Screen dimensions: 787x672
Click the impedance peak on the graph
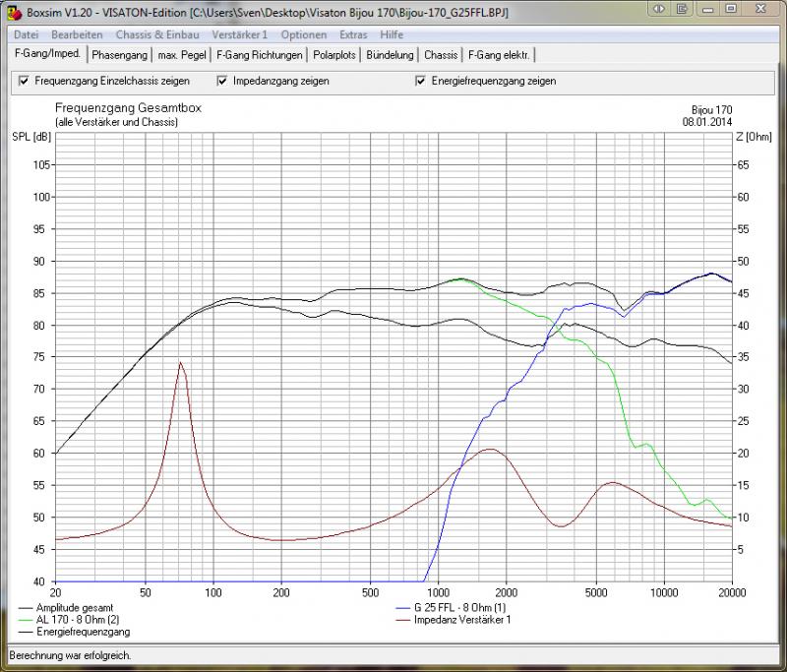(180, 362)
